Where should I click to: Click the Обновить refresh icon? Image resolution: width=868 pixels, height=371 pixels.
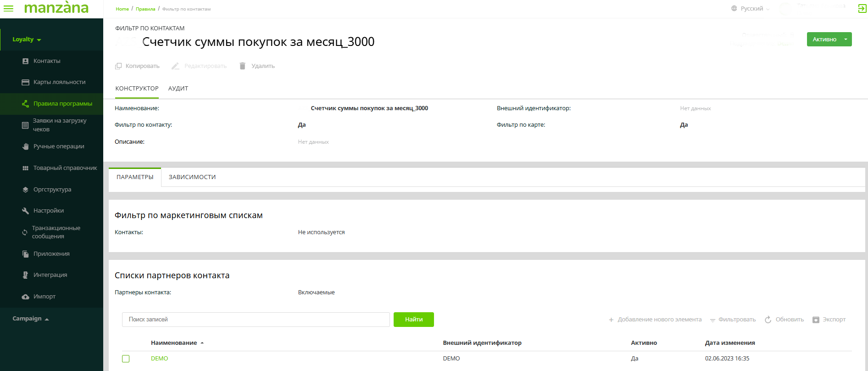pyautogui.click(x=768, y=320)
